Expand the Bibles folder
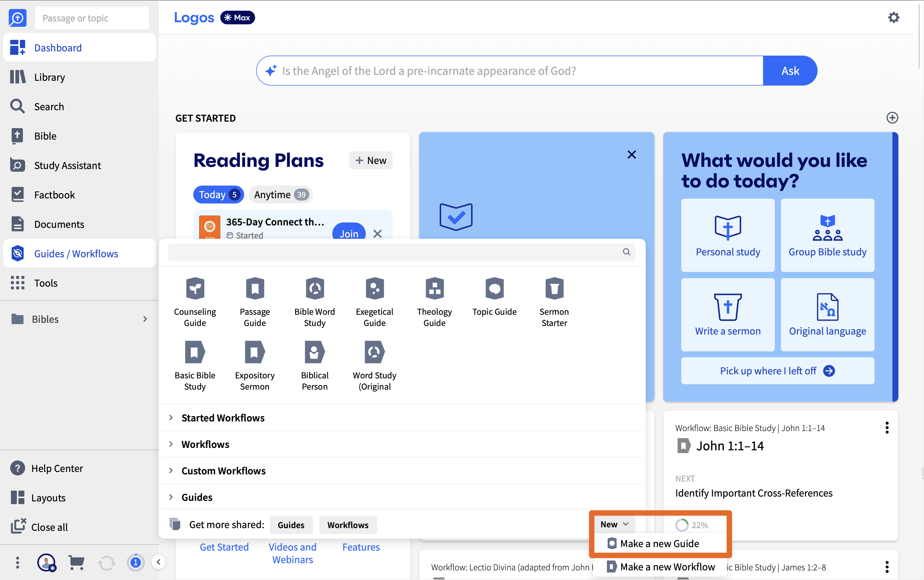 [79, 319]
